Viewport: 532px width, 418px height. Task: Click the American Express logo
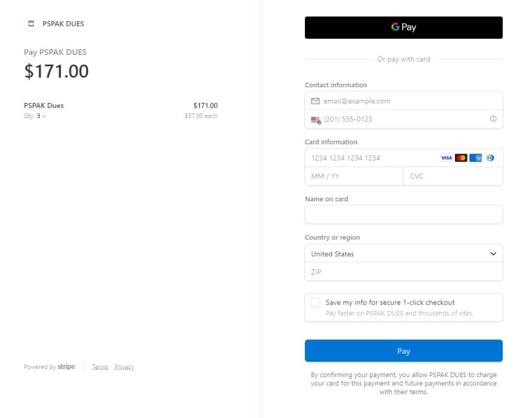[476, 158]
